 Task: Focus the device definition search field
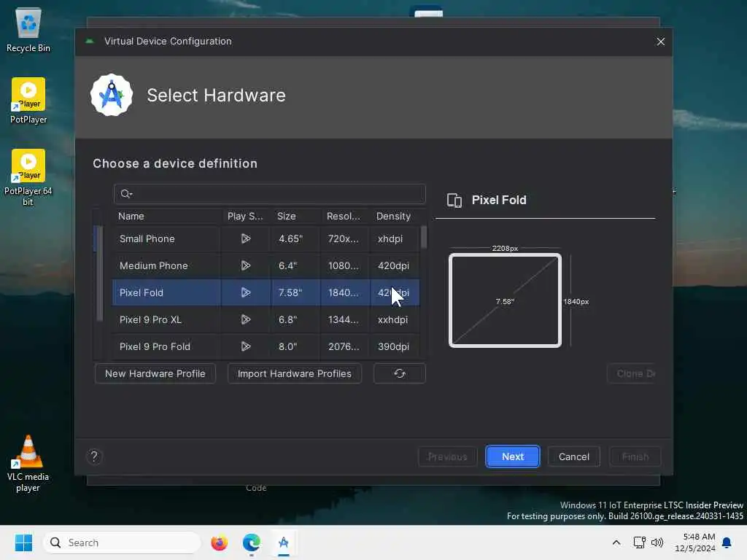(270, 194)
